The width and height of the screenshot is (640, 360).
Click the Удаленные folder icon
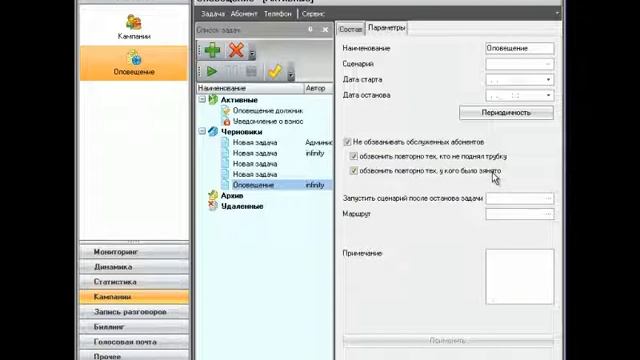[x=213, y=206]
